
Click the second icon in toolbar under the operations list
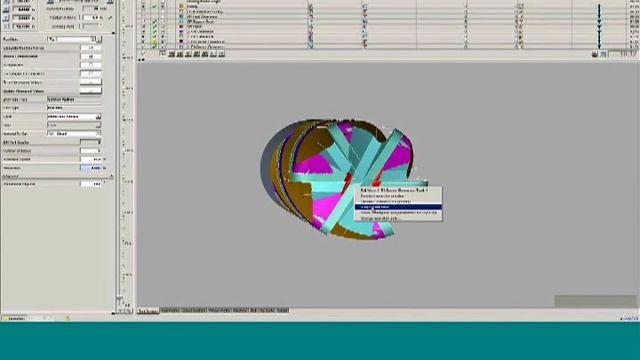(171, 53)
